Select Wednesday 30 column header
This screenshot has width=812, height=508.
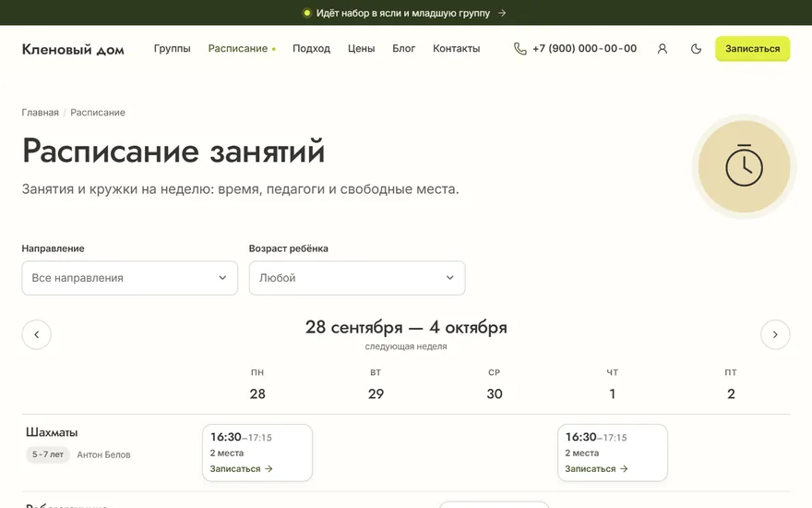494,384
